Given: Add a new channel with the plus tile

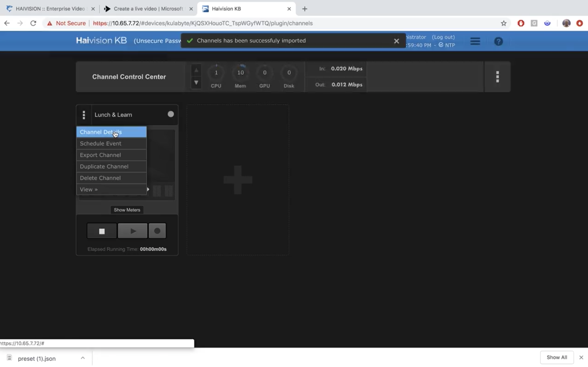Looking at the screenshot, I should pos(238,180).
